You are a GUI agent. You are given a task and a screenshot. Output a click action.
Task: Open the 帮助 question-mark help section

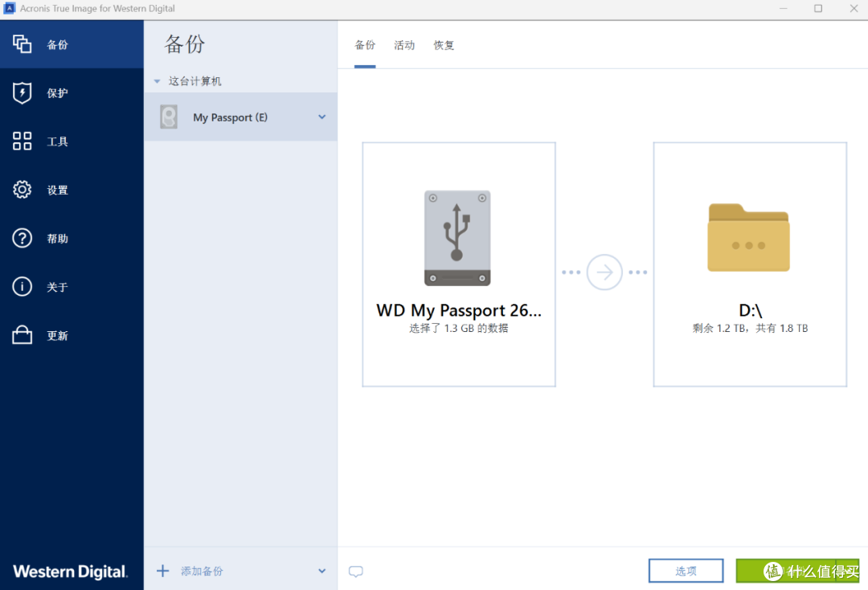(72, 239)
